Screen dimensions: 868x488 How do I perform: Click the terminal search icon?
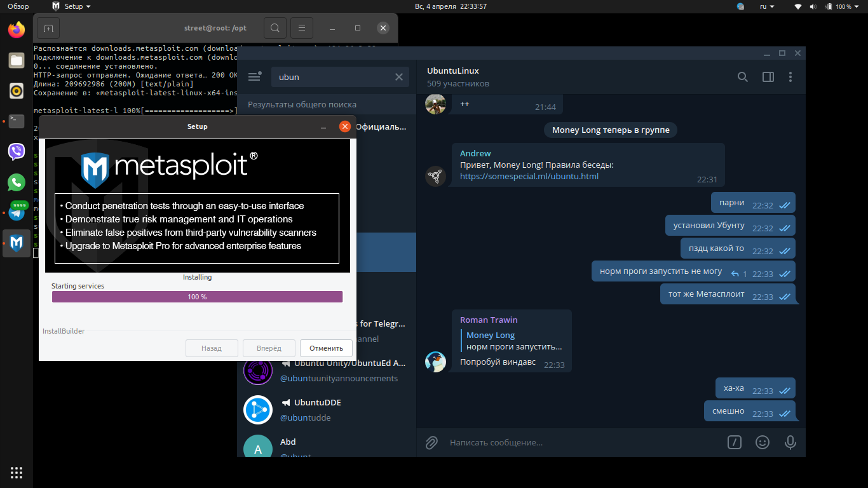point(275,28)
